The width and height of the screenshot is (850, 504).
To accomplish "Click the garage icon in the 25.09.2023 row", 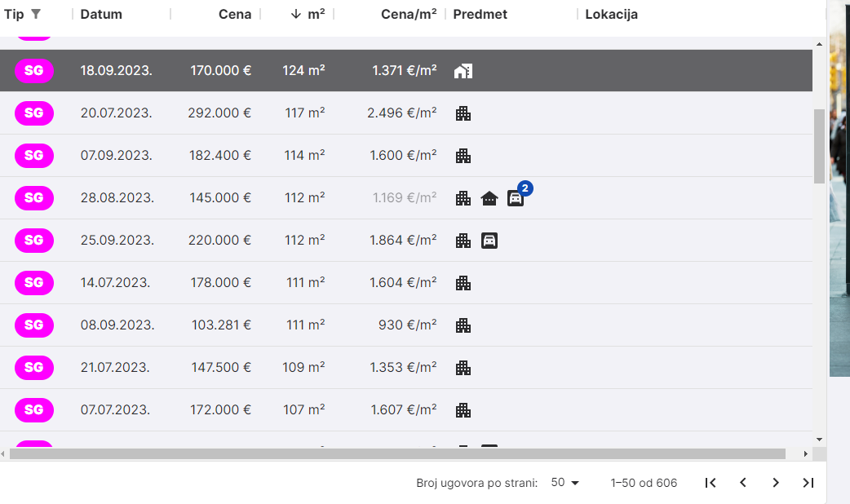I will (489, 241).
